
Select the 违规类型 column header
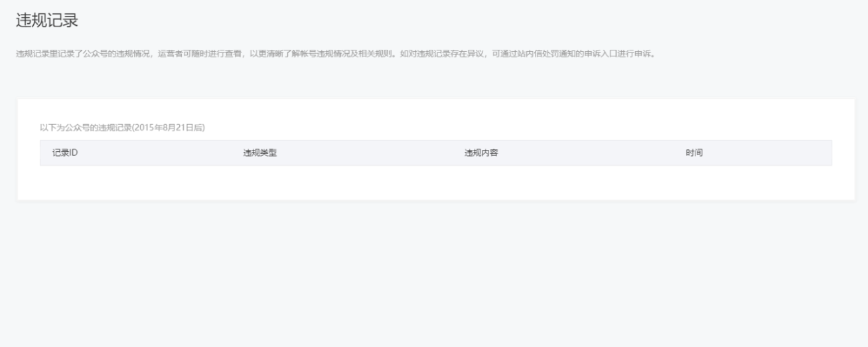coord(260,153)
